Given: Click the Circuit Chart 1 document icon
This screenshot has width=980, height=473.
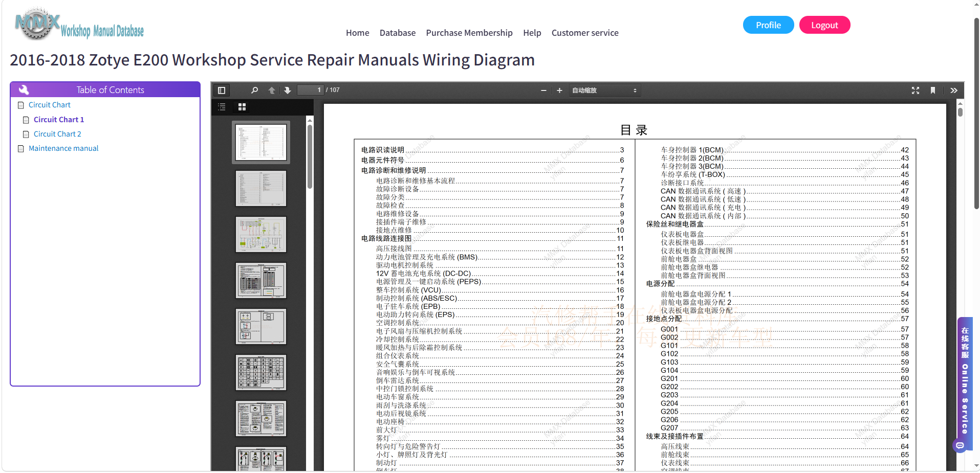Looking at the screenshot, I should point(26,120).
